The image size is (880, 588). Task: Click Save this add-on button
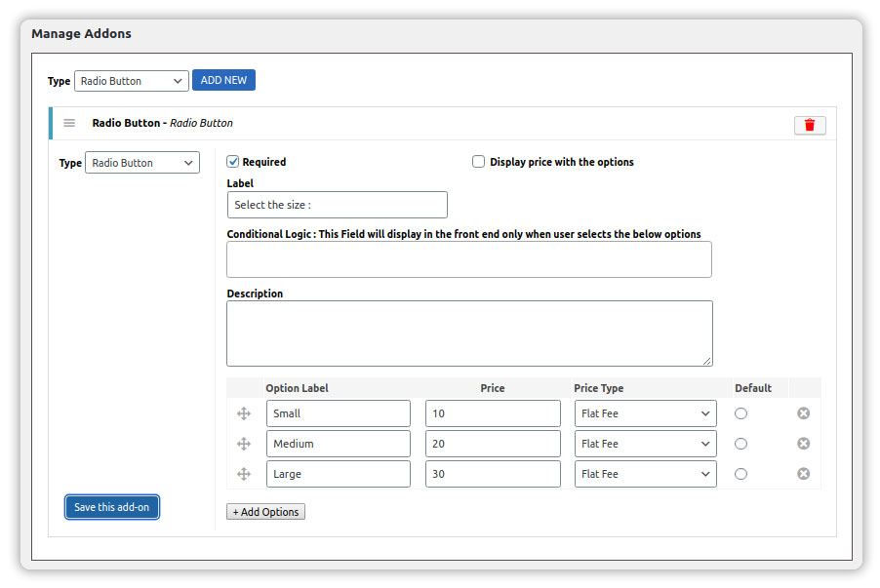(112, 507)
